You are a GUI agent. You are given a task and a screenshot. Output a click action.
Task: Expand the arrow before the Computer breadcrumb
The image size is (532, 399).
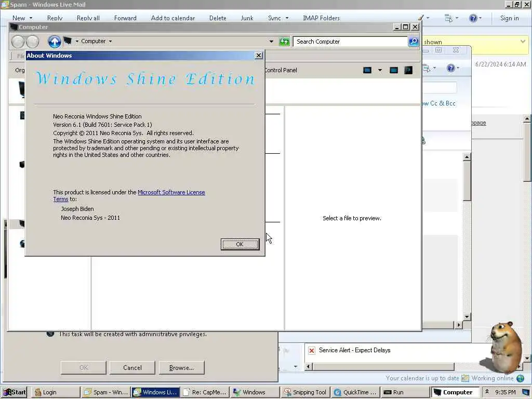tap(77, 42)
